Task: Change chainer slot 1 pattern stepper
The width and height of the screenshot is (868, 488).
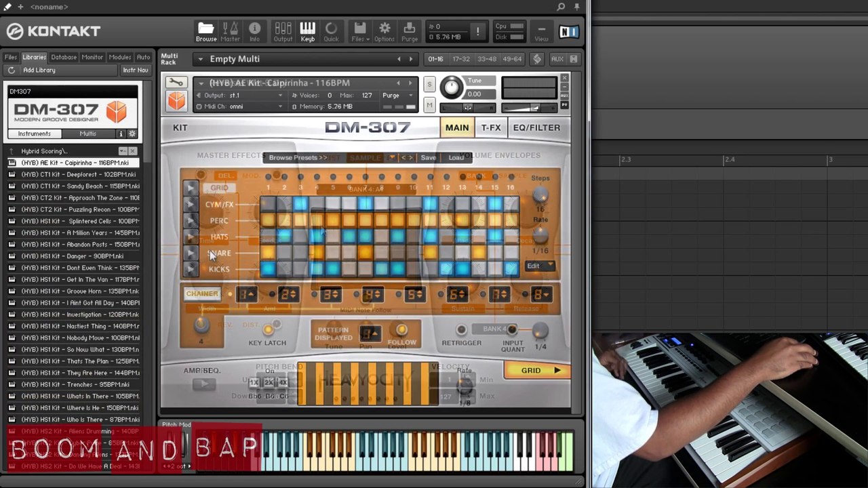Action: point(247,294)
